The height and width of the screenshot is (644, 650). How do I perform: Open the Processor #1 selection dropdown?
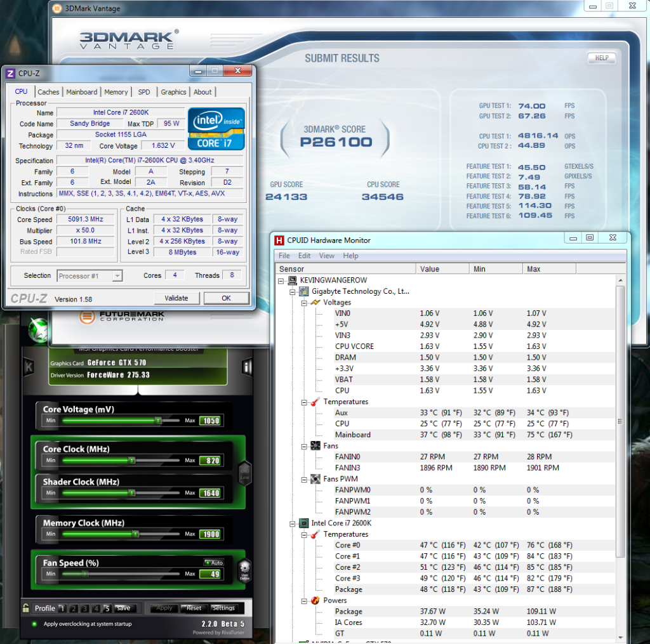[117, 276]
